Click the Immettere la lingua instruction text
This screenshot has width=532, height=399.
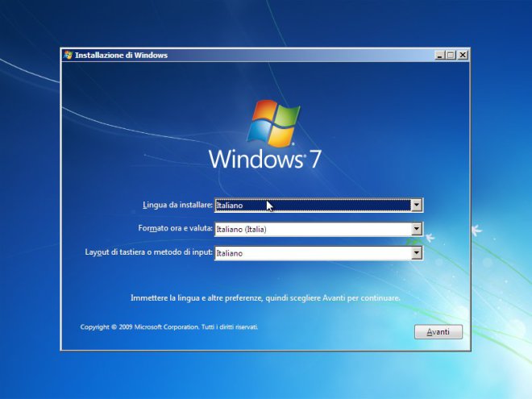[x=265, y=297]
